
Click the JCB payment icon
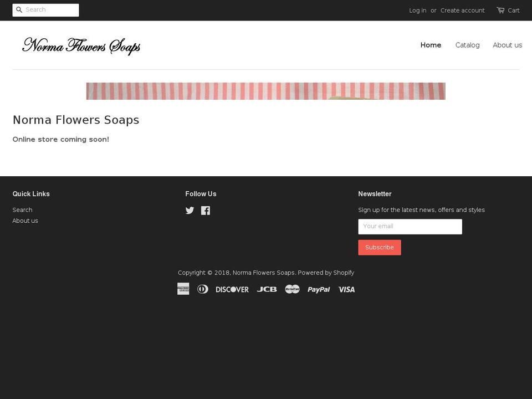[267, 289]
